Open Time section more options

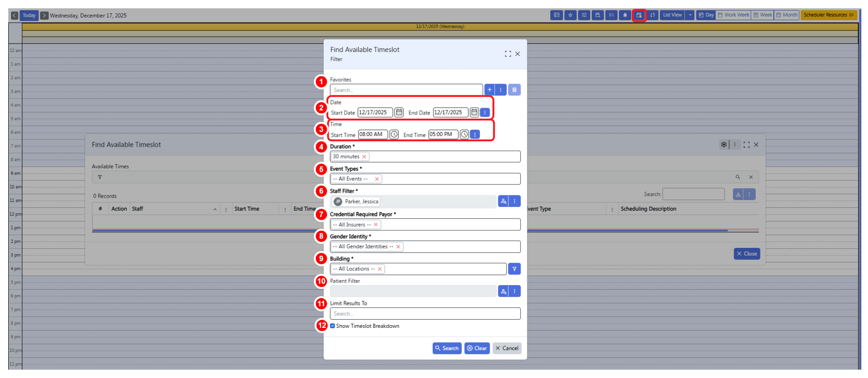[x=475, y=134]
